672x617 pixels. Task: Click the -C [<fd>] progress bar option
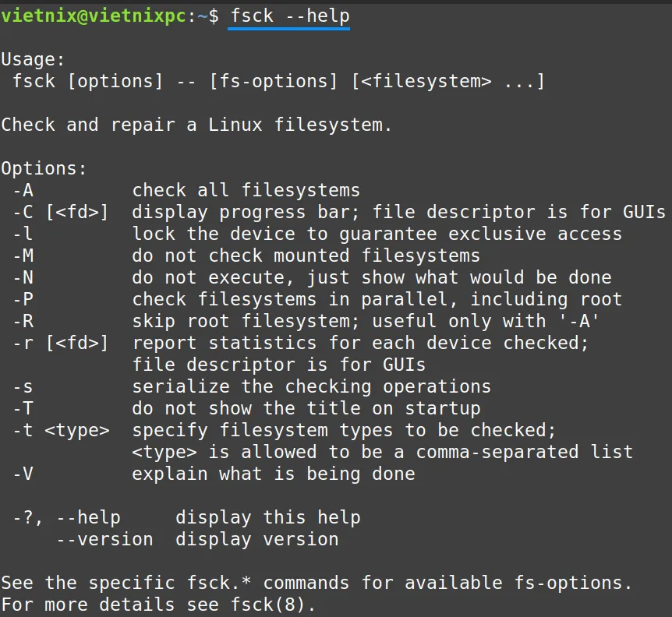[339, 212]
